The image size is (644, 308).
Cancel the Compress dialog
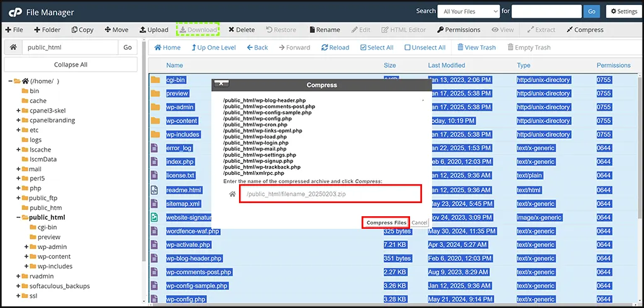419,223
